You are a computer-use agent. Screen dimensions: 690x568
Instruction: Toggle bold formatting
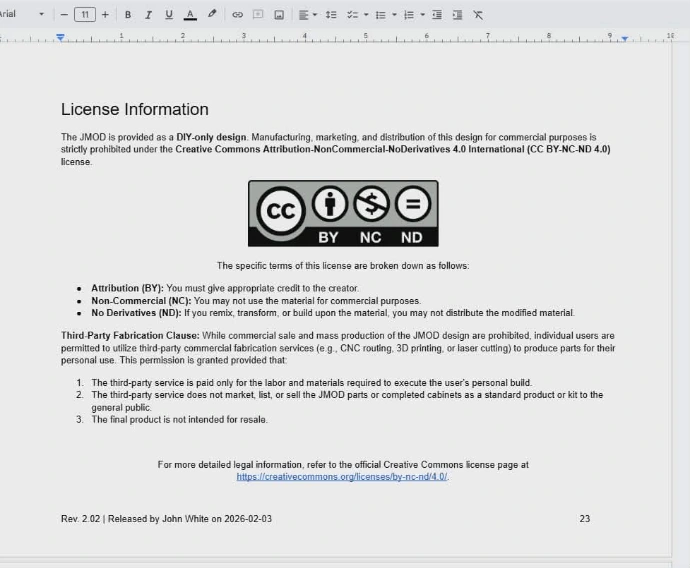128,15
